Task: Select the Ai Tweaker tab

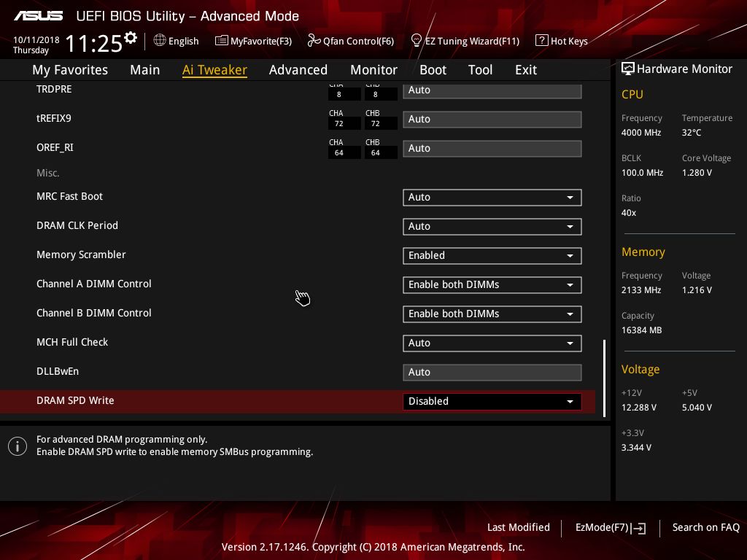Action: point(214,70)
